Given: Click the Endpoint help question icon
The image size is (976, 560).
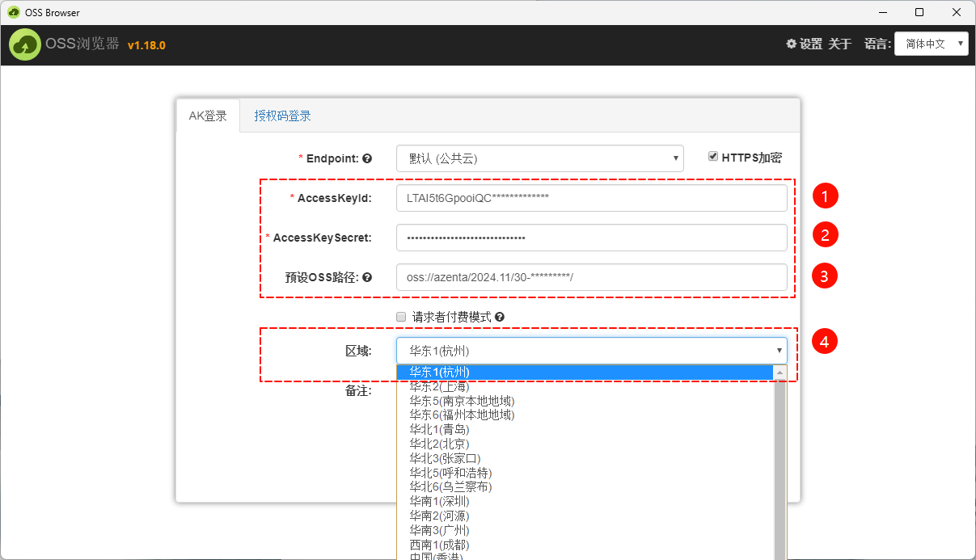Looking at the screenshot, I should coord(367,158).
